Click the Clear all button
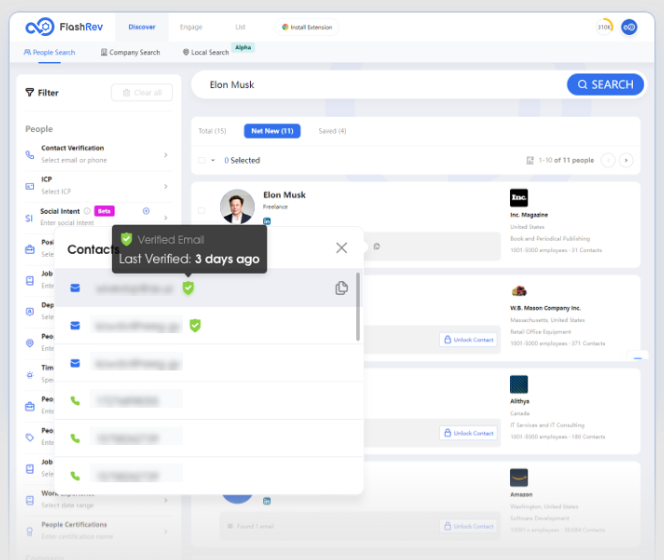The image size is (664, 560). (142, 92)
